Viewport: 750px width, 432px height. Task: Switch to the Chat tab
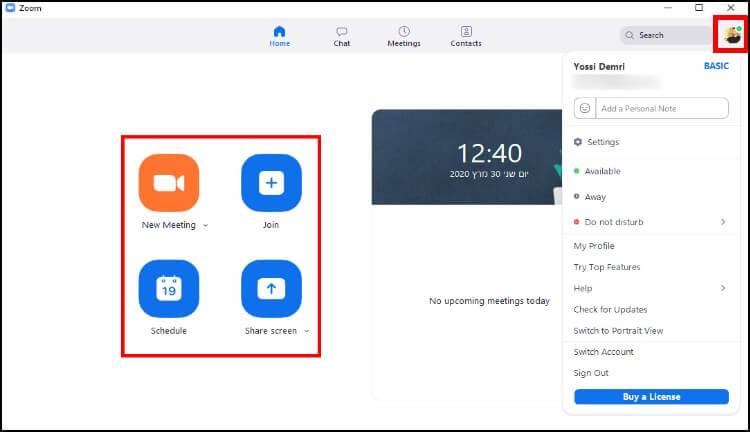click(x=342, y=36)
